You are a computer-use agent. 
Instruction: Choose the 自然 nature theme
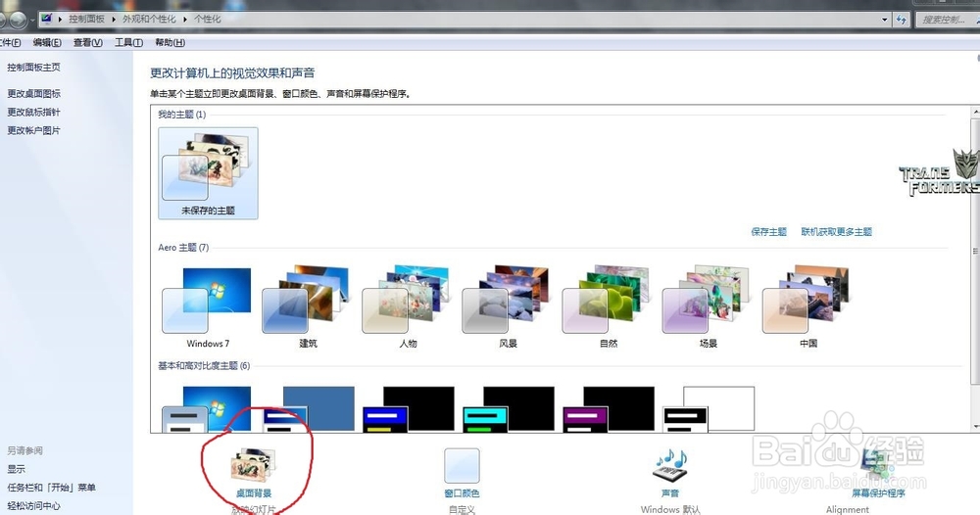click(608, 307)
